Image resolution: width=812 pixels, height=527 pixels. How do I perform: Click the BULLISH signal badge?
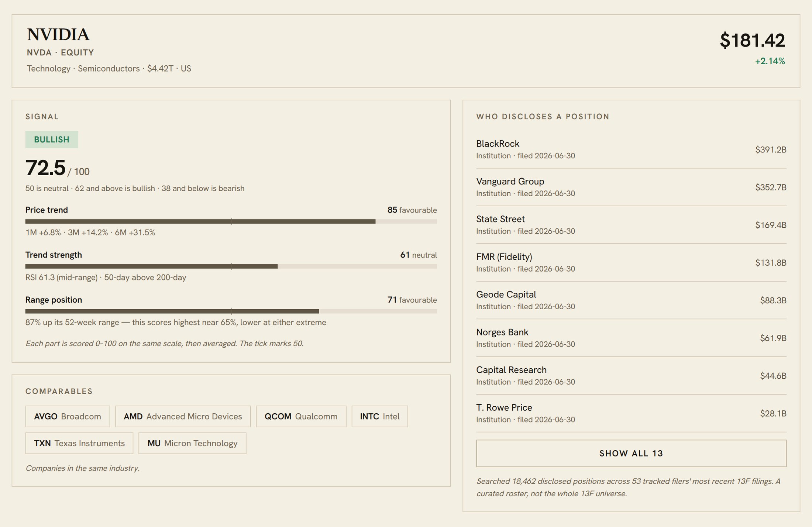[x=52, y=139]
